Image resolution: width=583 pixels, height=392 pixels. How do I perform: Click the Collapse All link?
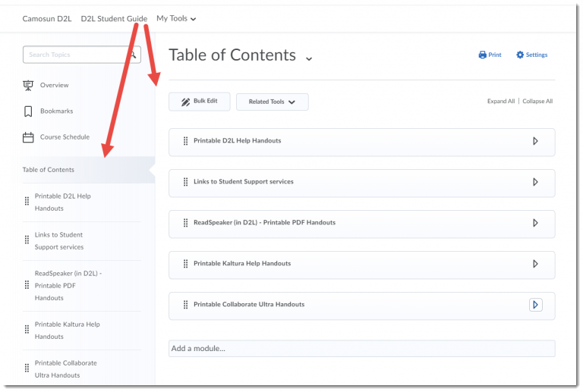[x=537, y=102]
